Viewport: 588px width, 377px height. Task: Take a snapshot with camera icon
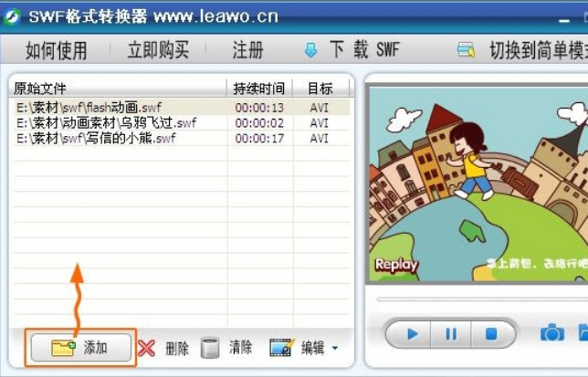(x=552, y=332)
